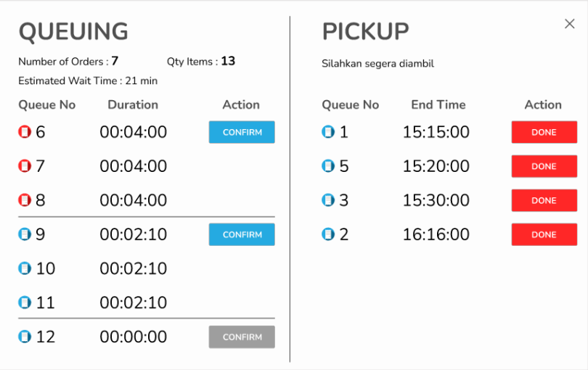This screenshot has height=370, width=588.
Task: Click pickup order icon for queue 5
Action: pyautogui.click(x=328, y=166)
